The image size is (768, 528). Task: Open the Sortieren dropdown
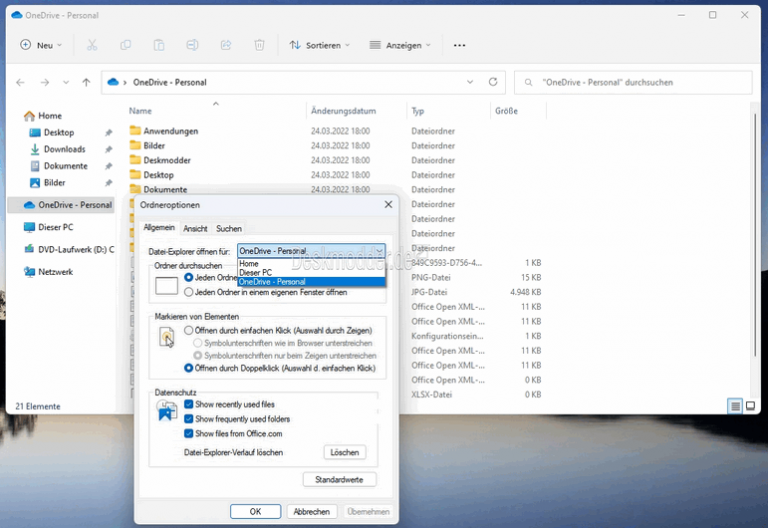(320, 45)
